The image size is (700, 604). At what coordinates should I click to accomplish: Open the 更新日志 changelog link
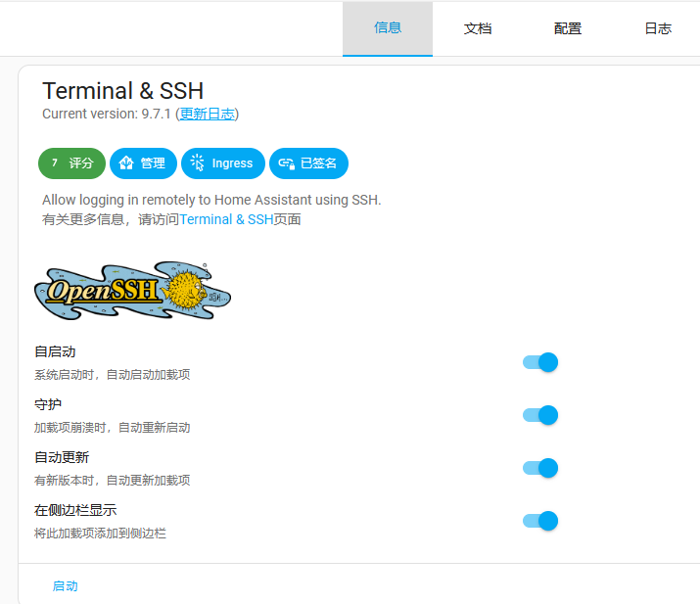click(x=208, y=114)
